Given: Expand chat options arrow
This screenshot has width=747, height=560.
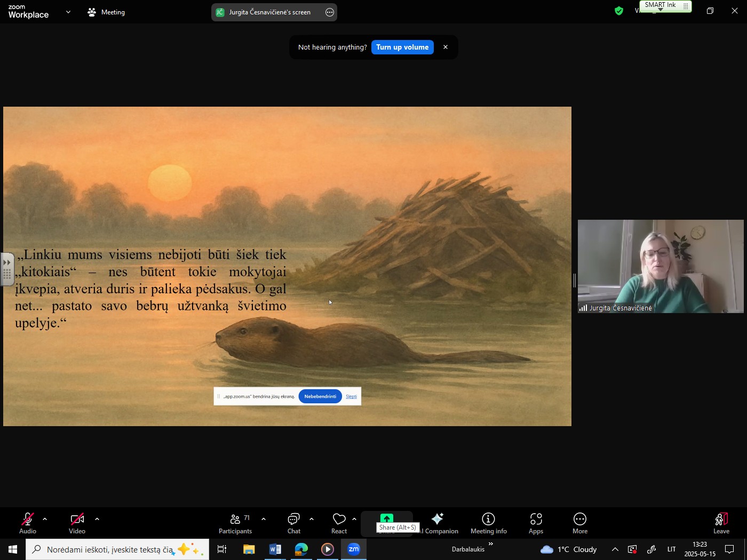Looking at the screenshot, I should [x=312, y=519].
